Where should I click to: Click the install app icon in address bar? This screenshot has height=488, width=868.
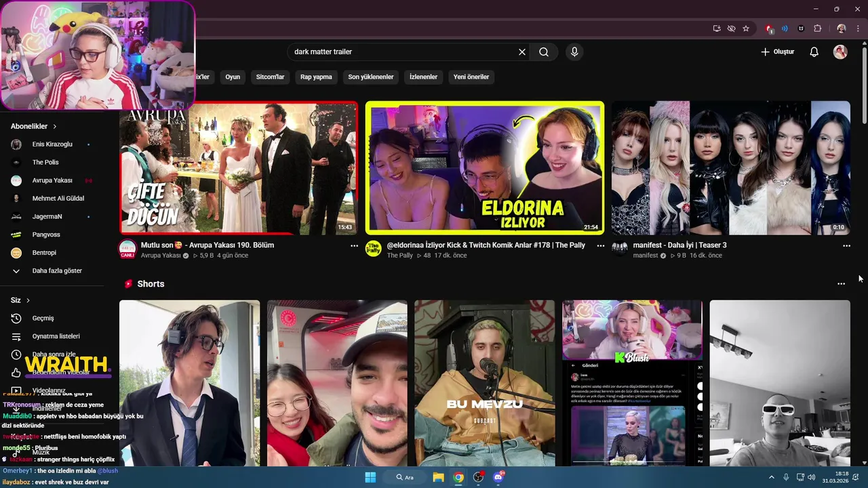[x=717, y=28]
